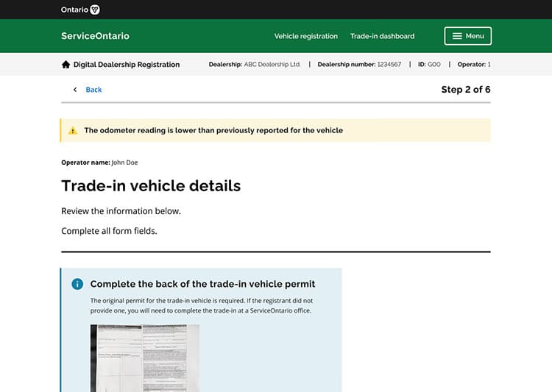This screenshot has height=392, width=552.
Task: Open the trade-in vehicle permit image
Action: click(x=144, y=357)
